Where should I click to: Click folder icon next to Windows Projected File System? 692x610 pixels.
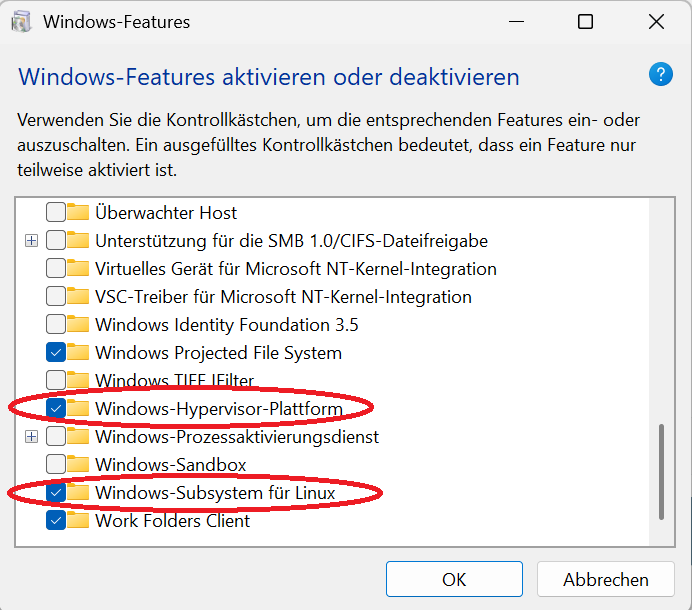(x=78, y=352)
